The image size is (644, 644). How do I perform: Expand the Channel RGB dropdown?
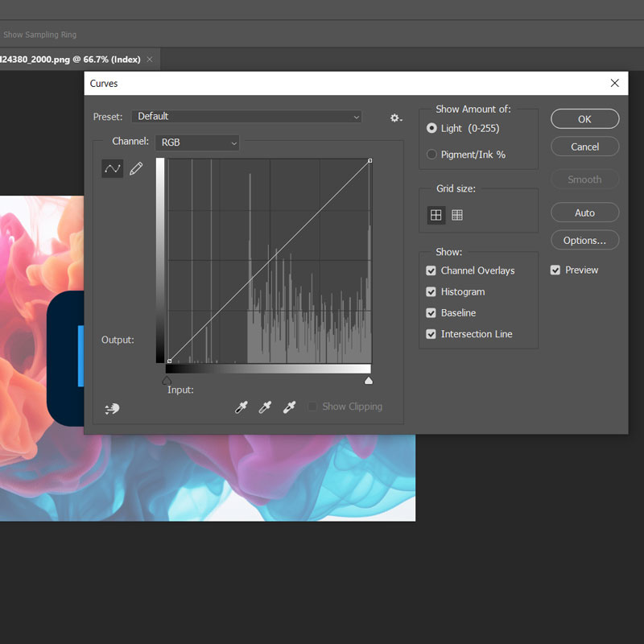pyautogui.click(x=198, y=142)
